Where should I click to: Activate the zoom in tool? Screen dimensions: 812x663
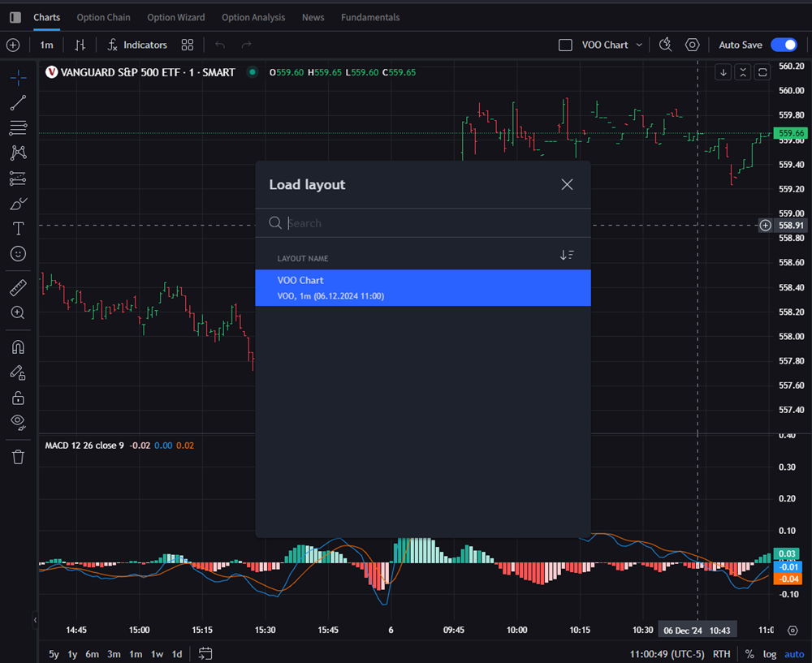18,312
